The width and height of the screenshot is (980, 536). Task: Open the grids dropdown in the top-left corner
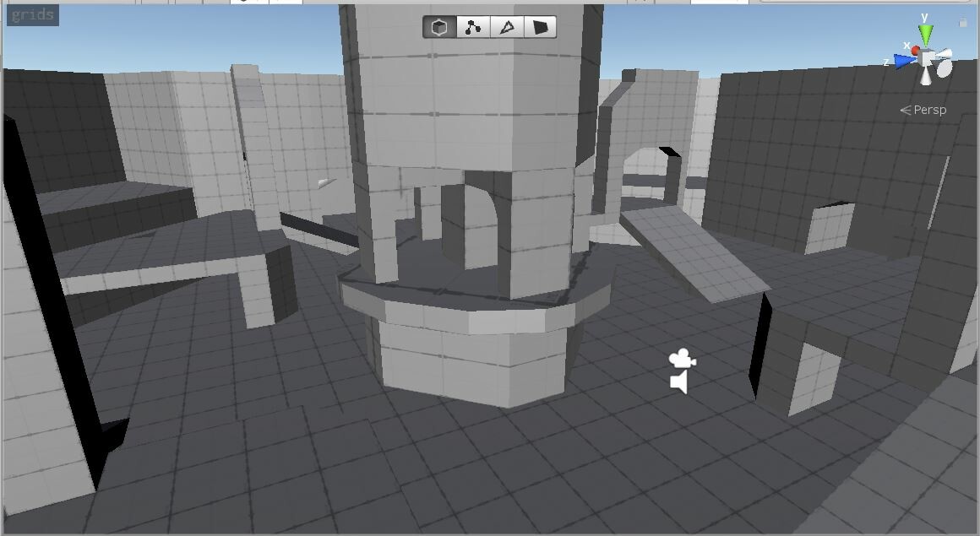(x=32, y=14)
